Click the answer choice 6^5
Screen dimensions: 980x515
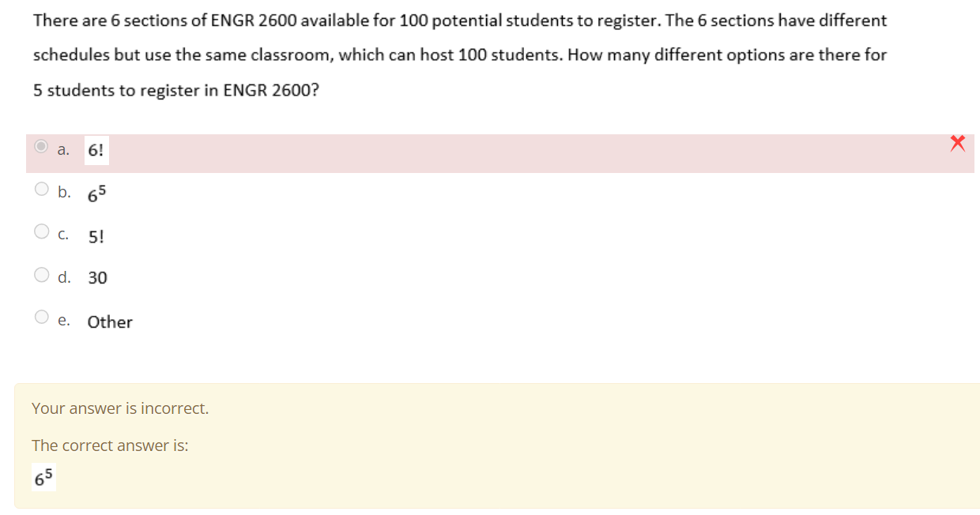pos(96,194)
